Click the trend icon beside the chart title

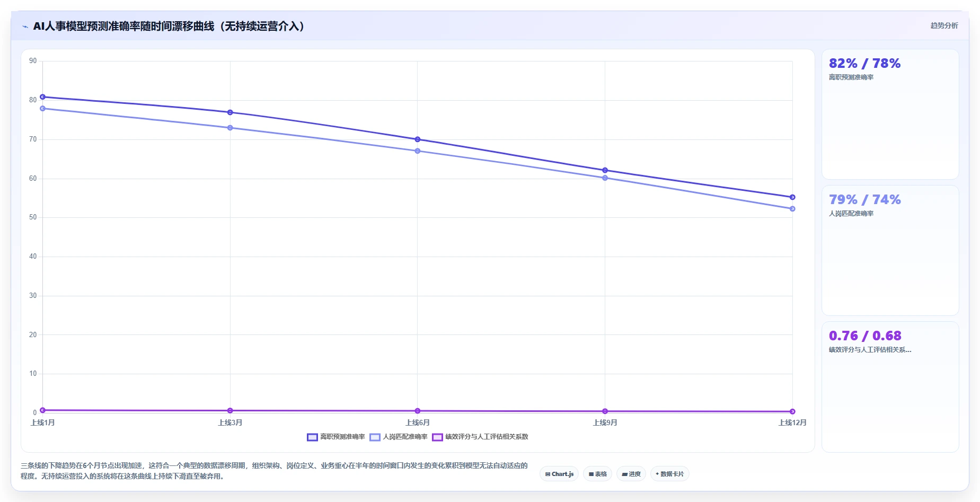[25, 27]
